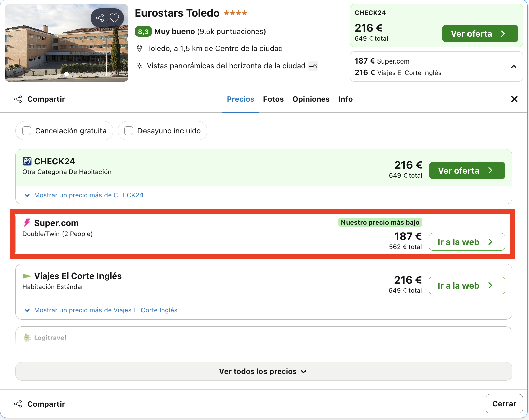Image resolution: width=529 pixels, height=420 pixels.
Task: Switch to the Precios tab
Action: pos(241,99)
